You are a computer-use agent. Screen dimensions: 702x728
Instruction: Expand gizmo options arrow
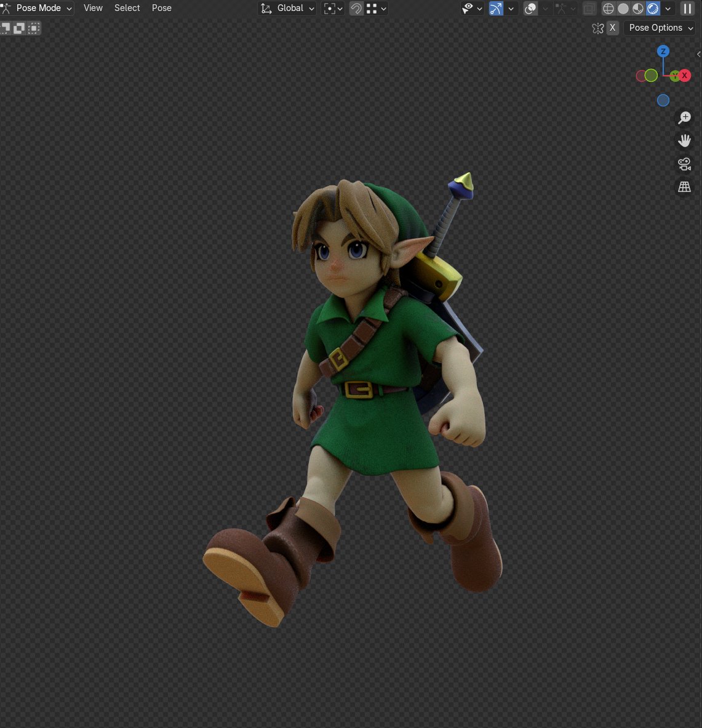point(511,9)
